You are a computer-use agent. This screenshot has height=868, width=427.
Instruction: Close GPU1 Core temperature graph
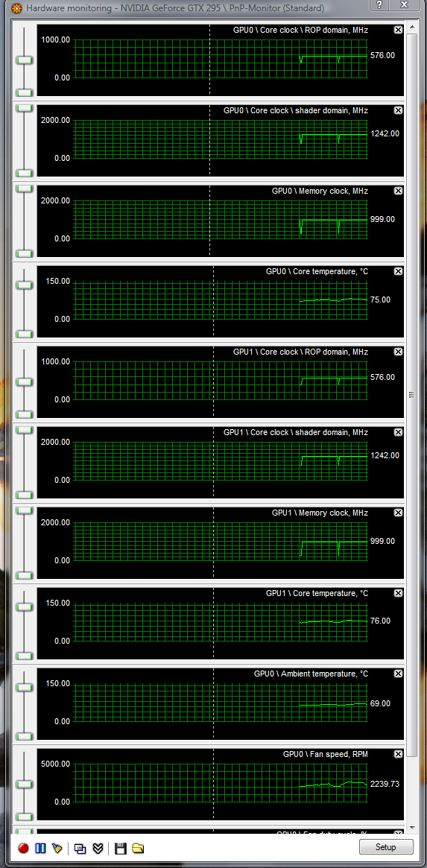[398, 593]
